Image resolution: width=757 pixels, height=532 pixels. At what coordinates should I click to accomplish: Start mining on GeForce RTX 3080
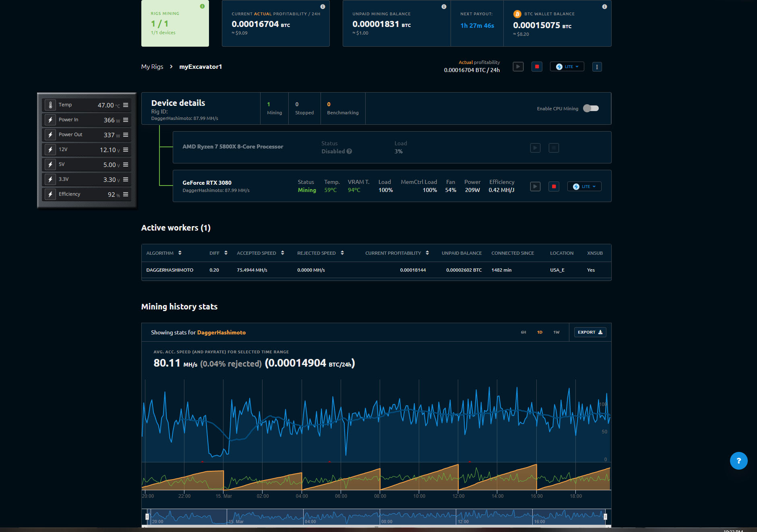coord(535,186)
